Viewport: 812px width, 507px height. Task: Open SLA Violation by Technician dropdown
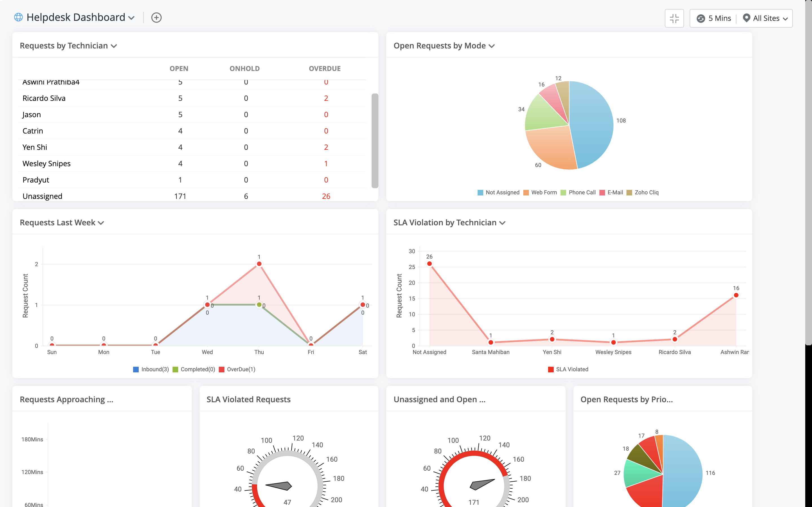pos(502,223)
